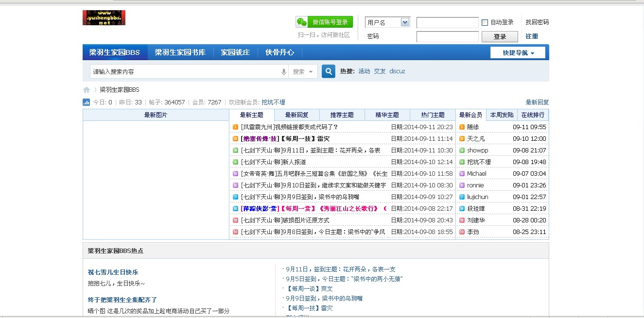Switch to the 在线排行 tab
The width and height of the screenshot is (644, 318).
(533, 115)
